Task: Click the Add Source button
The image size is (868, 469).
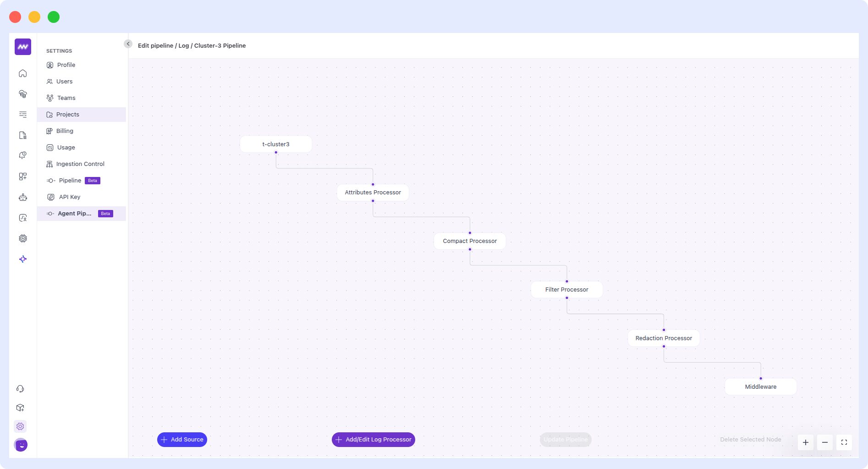Action: click(x=182, y=439)
